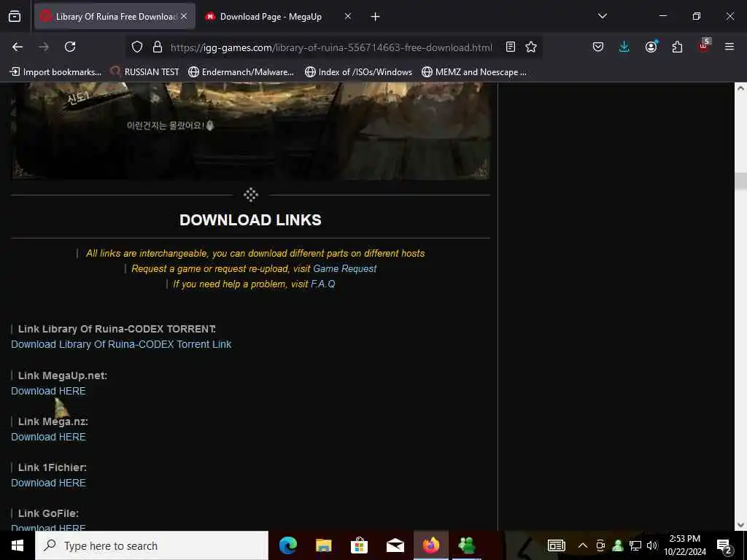Follow the Game Request link

coord(344,268)
